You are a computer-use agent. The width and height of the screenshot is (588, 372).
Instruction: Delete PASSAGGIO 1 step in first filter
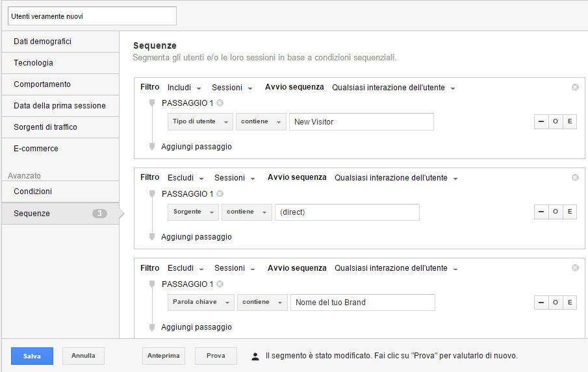tap(220, 103)
